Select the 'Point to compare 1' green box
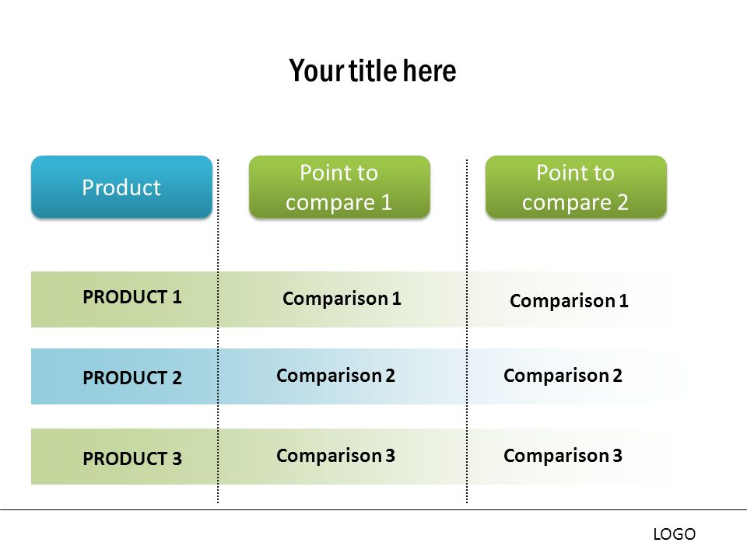Viewport: 747px width, 560px height. click(339, 187)
